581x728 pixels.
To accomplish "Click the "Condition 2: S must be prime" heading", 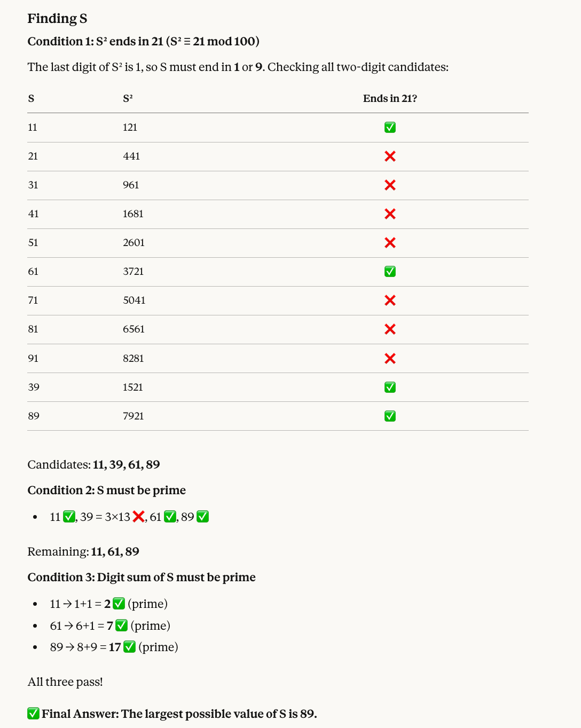I will tap(107, 490).
